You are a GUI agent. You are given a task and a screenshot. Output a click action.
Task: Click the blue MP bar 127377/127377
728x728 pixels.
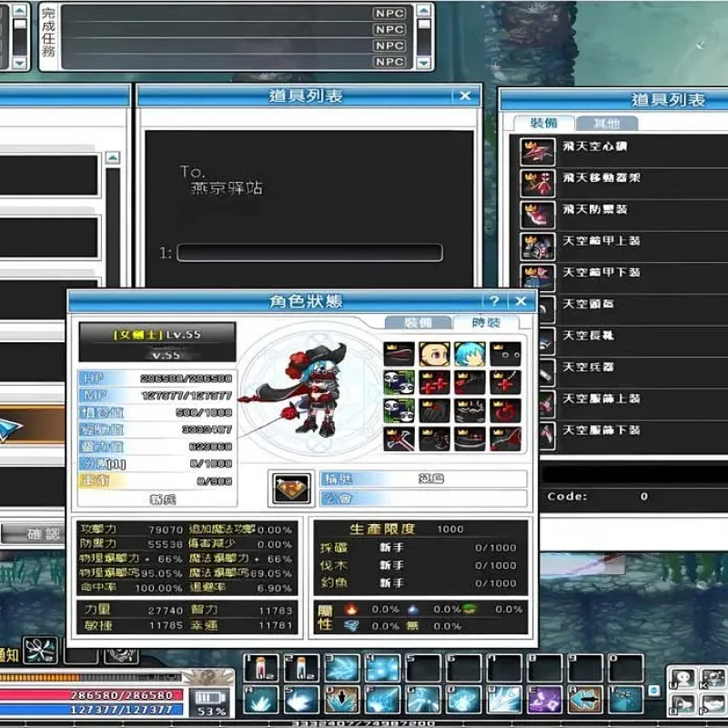[91, 710]
